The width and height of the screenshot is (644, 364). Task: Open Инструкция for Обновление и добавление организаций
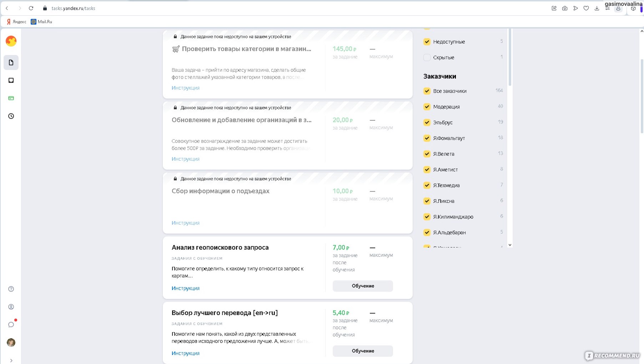186,159
